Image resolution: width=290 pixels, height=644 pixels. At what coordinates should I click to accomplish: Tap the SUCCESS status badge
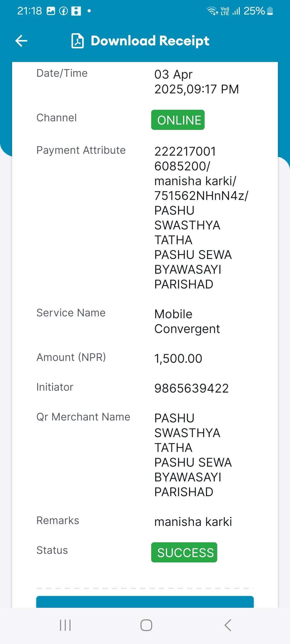pos(184,552)
